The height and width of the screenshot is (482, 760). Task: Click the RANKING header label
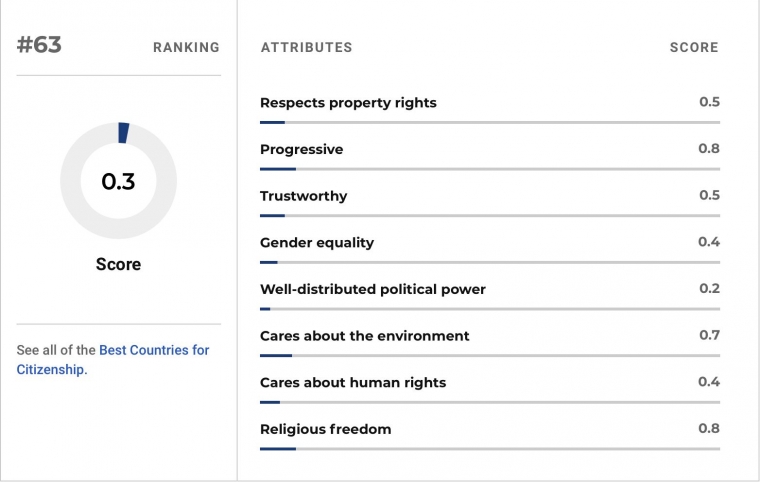[x=186, y=47]
